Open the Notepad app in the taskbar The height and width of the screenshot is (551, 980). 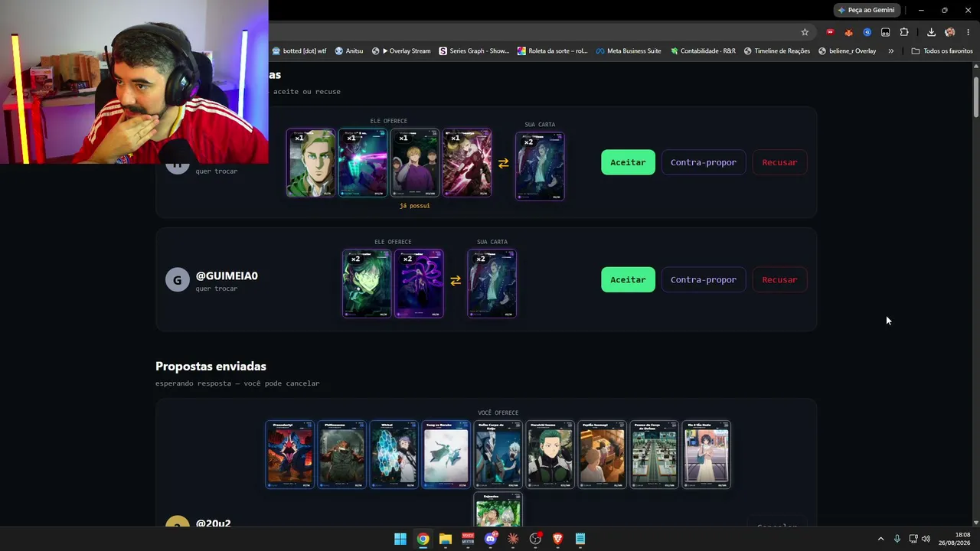pos(580,539)
